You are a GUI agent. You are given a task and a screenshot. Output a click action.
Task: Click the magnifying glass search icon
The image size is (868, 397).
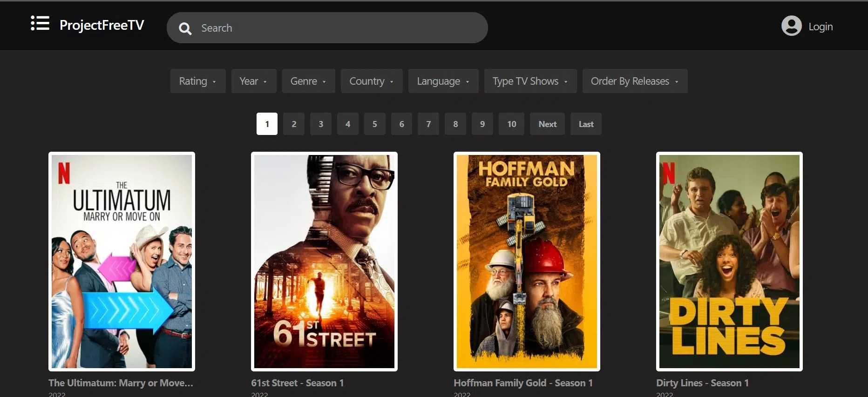185,28
